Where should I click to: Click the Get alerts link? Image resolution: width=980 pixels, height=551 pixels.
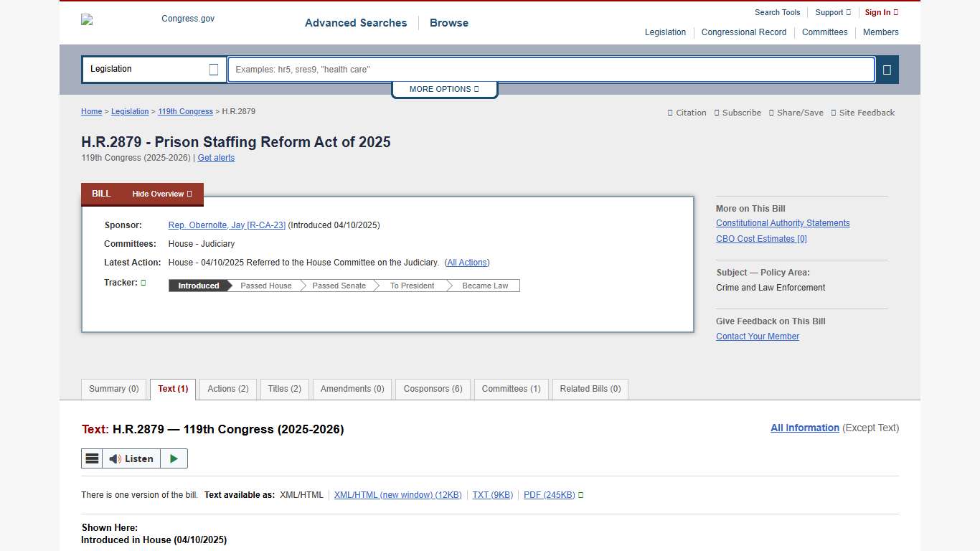(216, 158)
